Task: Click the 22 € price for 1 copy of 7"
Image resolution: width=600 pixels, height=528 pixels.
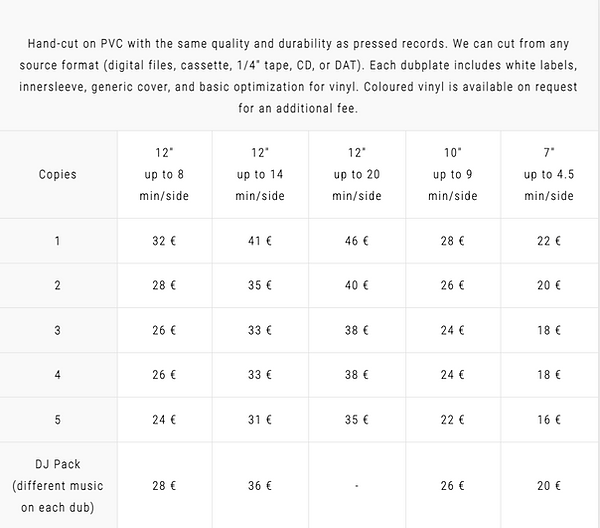Action: click(x=549, y=241)
